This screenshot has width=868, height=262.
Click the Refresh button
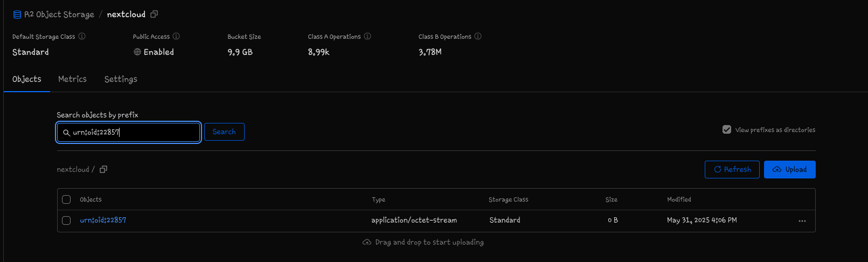(732, 169)
